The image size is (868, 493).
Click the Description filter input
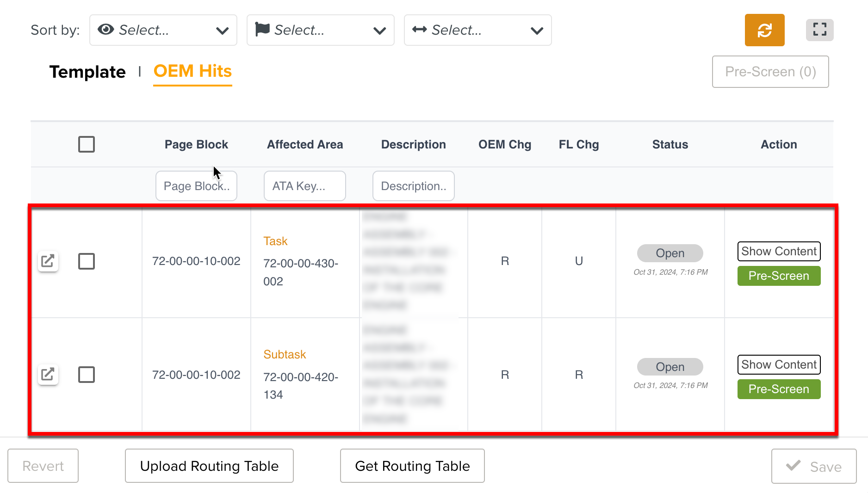click(413, 186)
